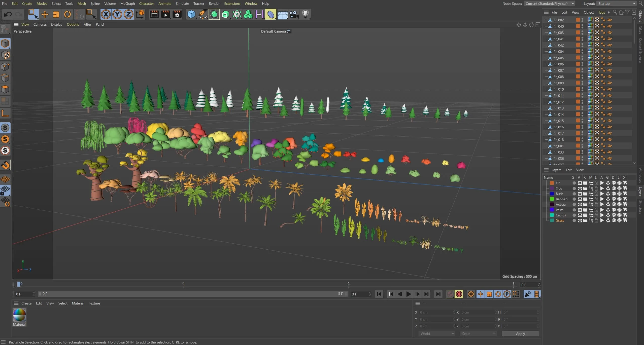Toggle viewport layout icon top right of view
644x345 pixels.
click(x=538, y=25)
